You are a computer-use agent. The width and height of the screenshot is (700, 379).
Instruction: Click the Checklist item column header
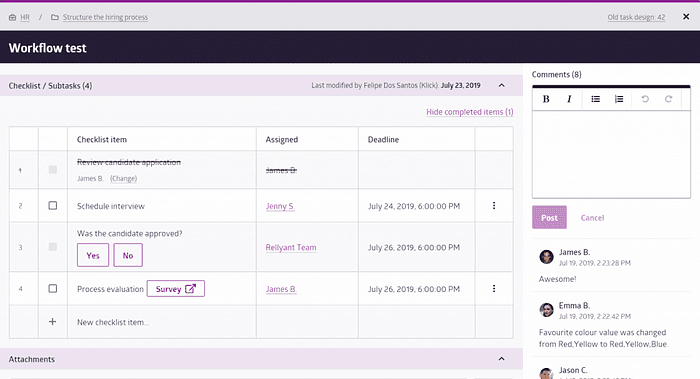[102, 139]
